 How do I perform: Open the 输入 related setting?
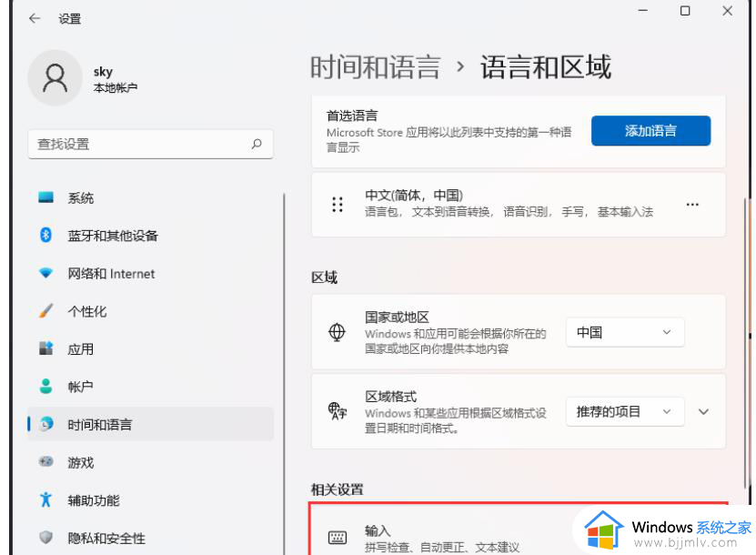pos(519,530)
